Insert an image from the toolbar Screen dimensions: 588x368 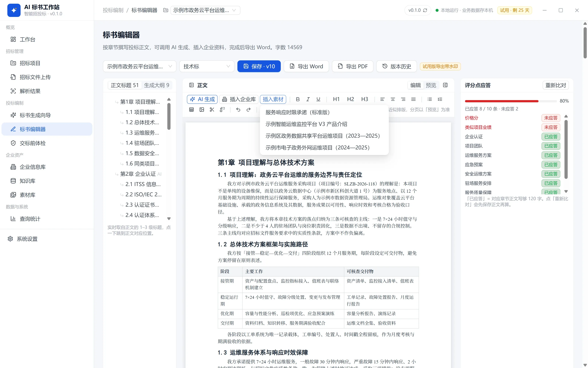pyautogui.click(x=202, y=109)
